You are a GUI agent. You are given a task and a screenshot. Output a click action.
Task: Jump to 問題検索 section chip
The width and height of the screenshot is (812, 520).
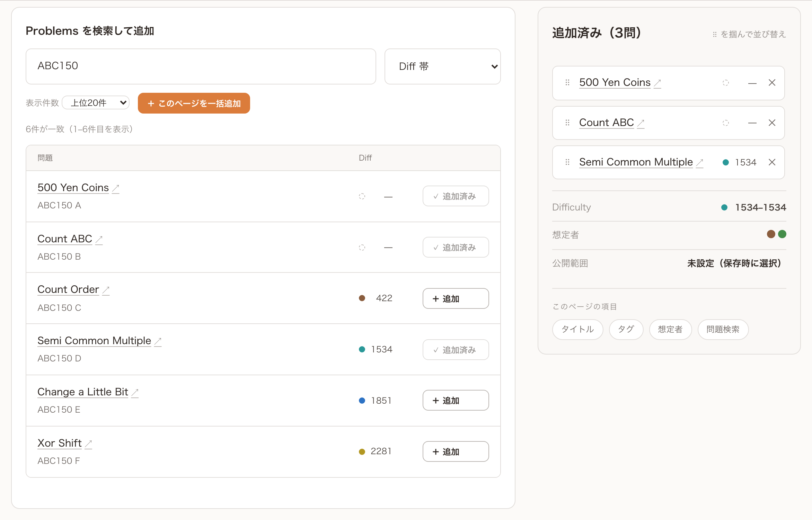(723, 329)
